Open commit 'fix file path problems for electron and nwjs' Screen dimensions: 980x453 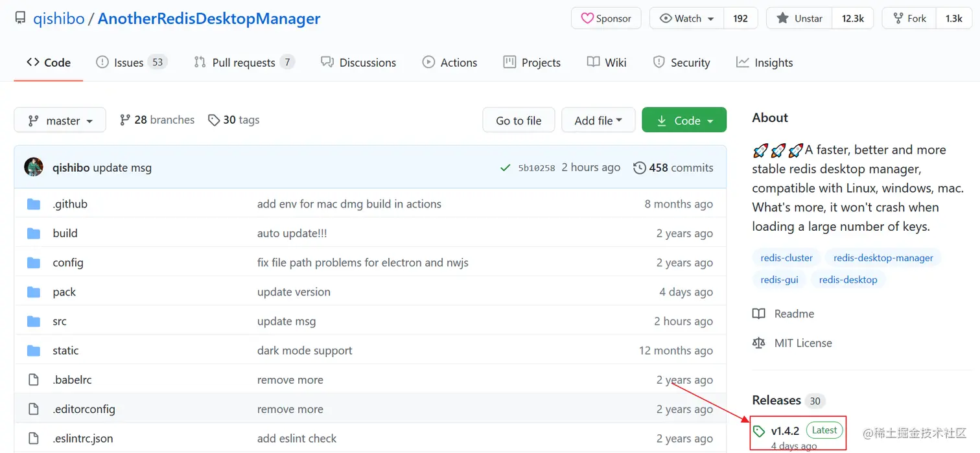[x=363, y=262]
